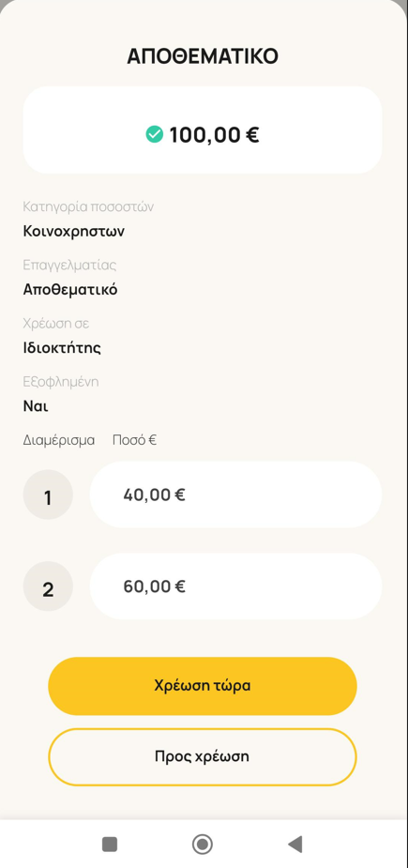Screen dimensions: 408x868
Task: Tap the 100,00 € total card
Action: 203,130
